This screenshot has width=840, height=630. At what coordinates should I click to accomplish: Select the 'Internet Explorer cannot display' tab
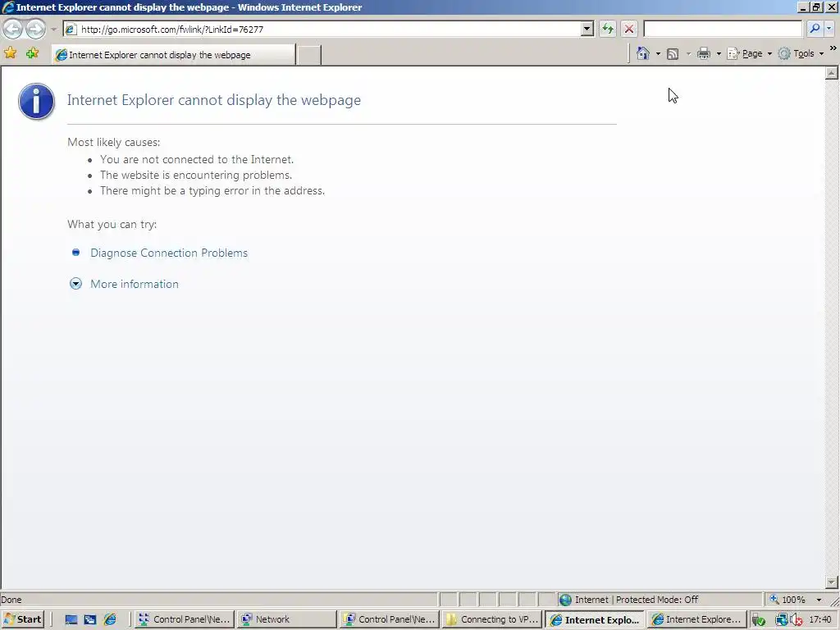[174, 55]
